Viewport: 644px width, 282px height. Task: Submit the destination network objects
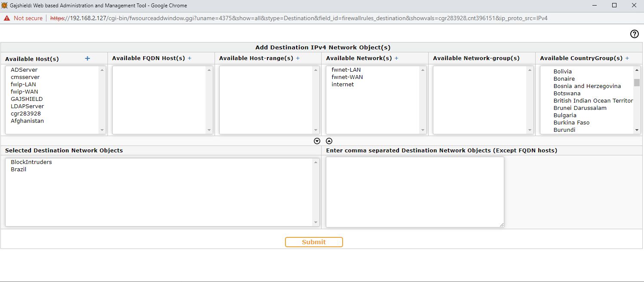[x=314, y=242]
